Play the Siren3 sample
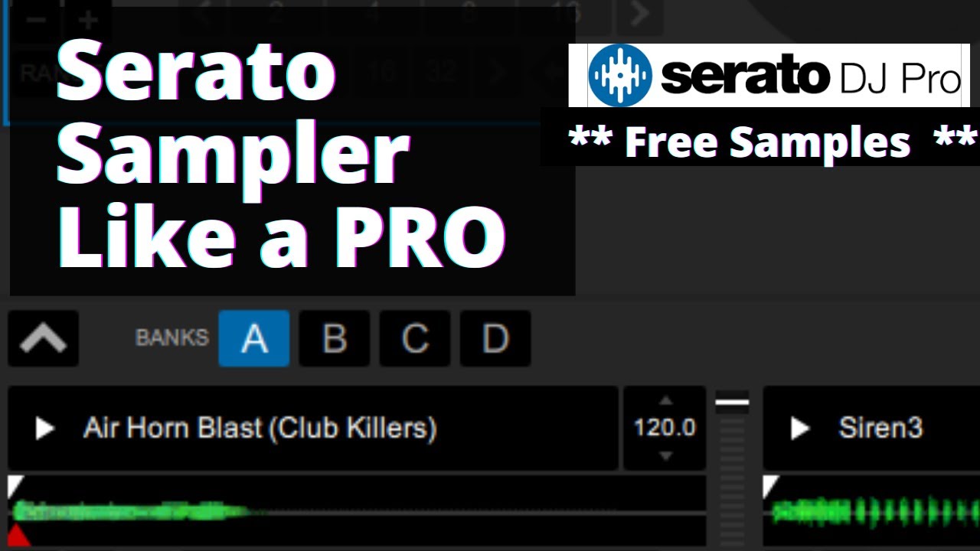This screenshot has height=551, width=980. 799,429
